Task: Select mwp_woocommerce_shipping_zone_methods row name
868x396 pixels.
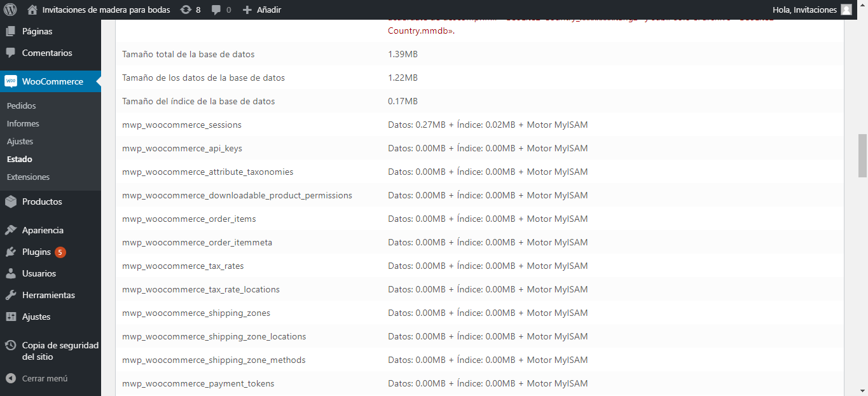Action: click(214, 360)
